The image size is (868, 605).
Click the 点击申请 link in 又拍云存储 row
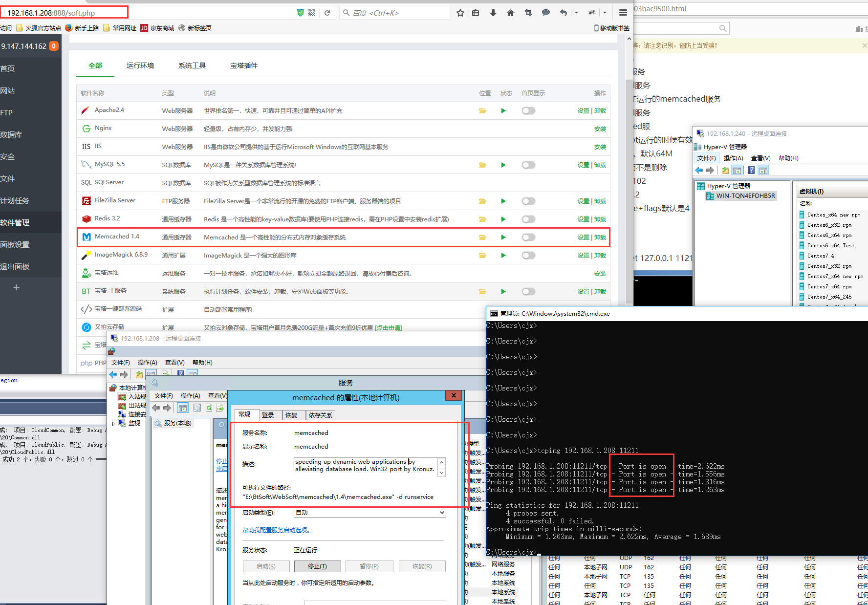pos(388,328)
